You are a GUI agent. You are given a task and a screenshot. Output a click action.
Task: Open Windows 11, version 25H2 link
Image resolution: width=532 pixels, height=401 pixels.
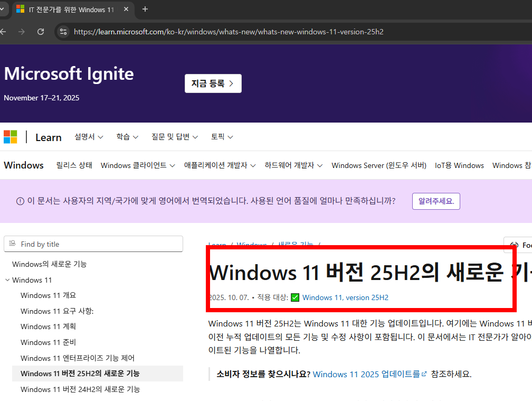345,298
